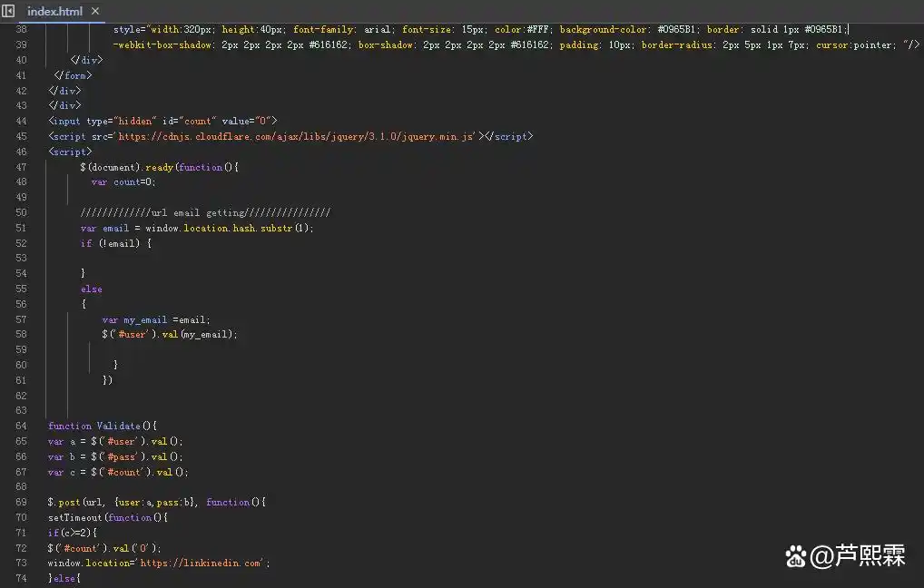The width and height of the screenshot is (924, 588).
Task: Click the '-webkit-box-shadow' property on line 39
Action: [162, 44]
